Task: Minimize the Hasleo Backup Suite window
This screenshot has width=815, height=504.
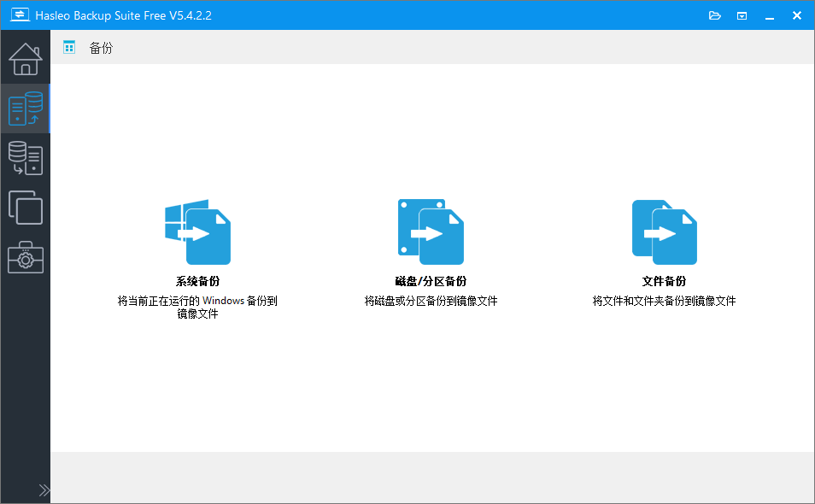Action: point(770,15)
